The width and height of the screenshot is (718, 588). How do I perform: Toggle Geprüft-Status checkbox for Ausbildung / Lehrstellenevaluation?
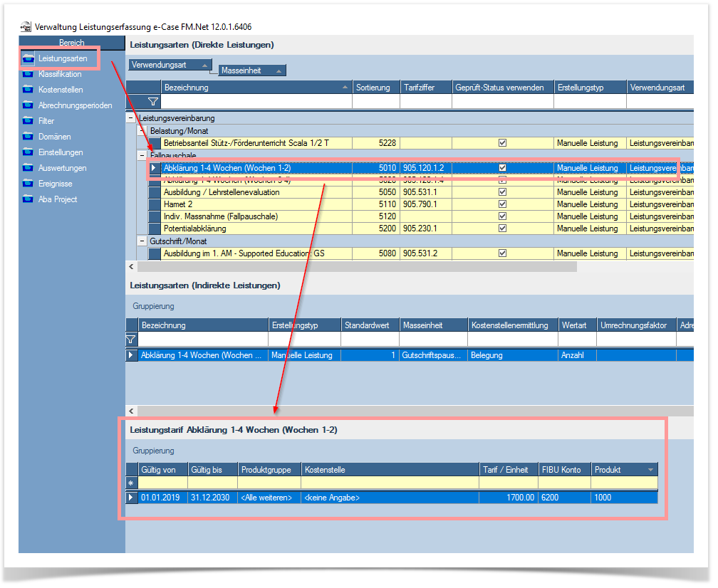point(502,192)
